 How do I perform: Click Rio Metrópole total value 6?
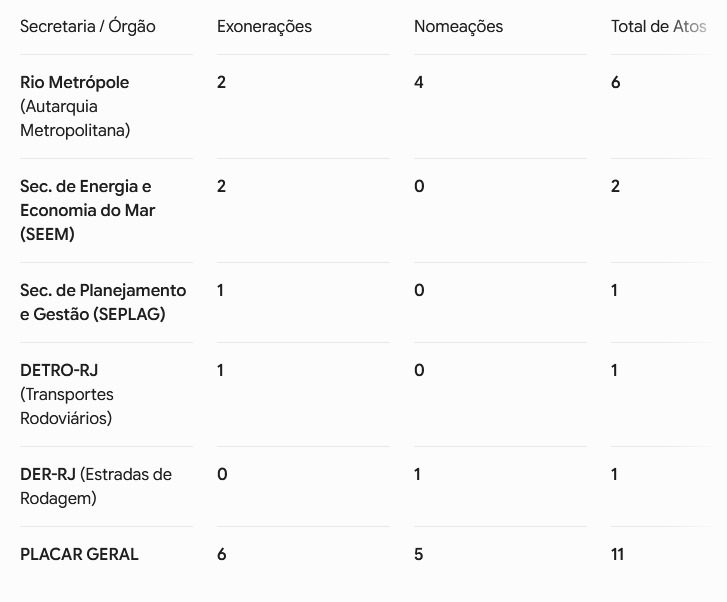pyautogui.click(x=615, y=82)
